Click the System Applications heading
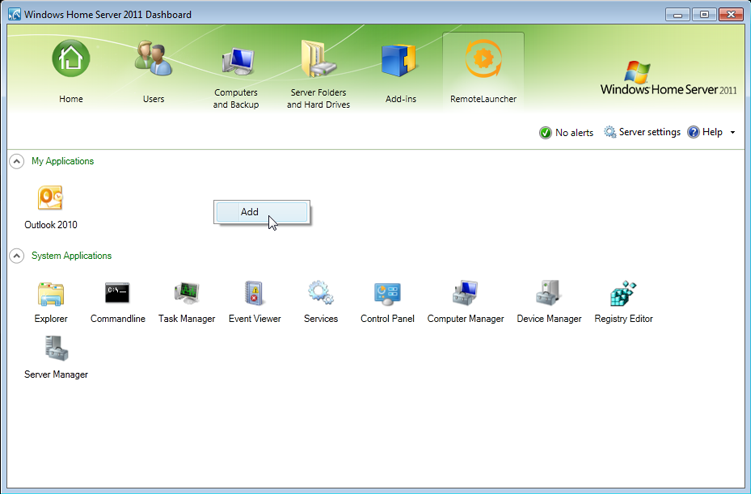 tap(71, 256)
